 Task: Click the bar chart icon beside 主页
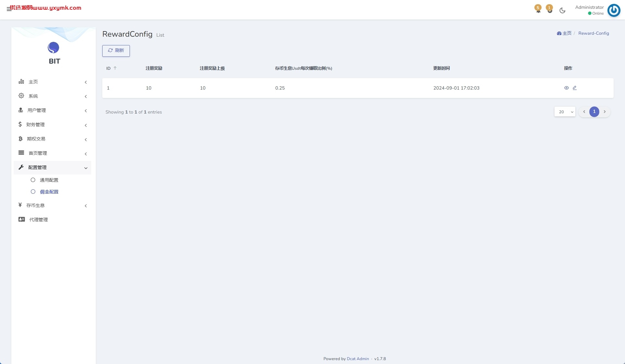tap(21, 81)
